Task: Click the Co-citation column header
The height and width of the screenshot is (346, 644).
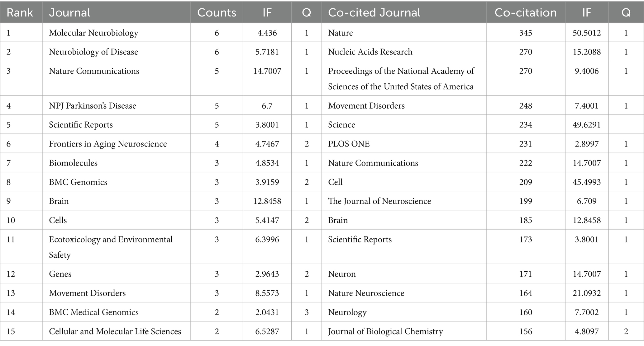Action: click(526, 12)
